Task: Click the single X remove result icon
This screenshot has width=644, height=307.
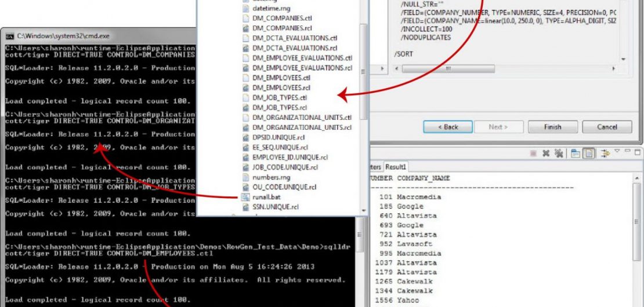Action: 545,153
